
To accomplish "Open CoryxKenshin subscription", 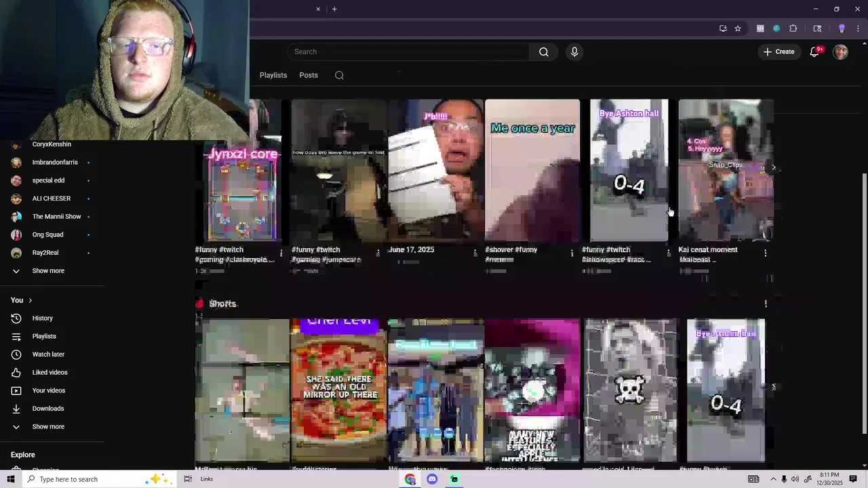I will point(52,144).
